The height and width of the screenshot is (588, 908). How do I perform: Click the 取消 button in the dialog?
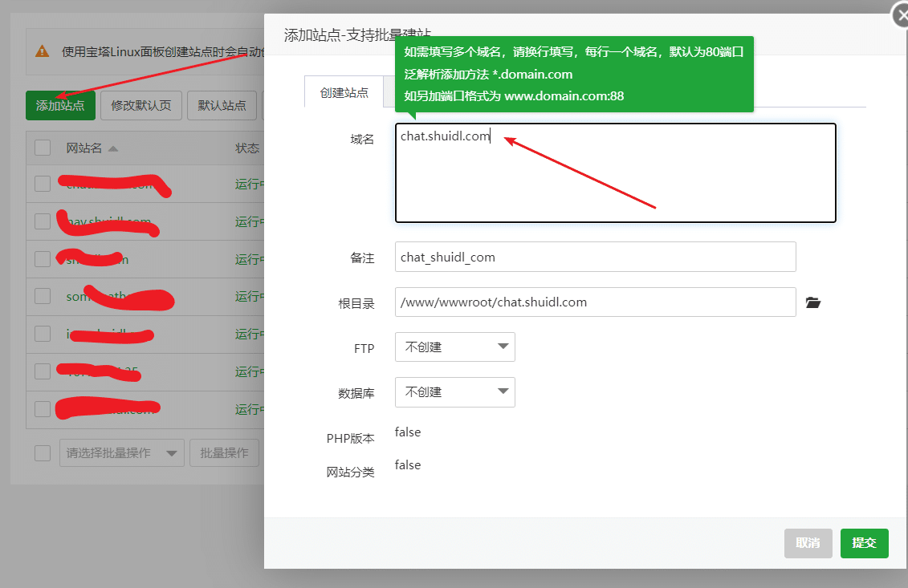pyautogui.click(x=808, y=543)
